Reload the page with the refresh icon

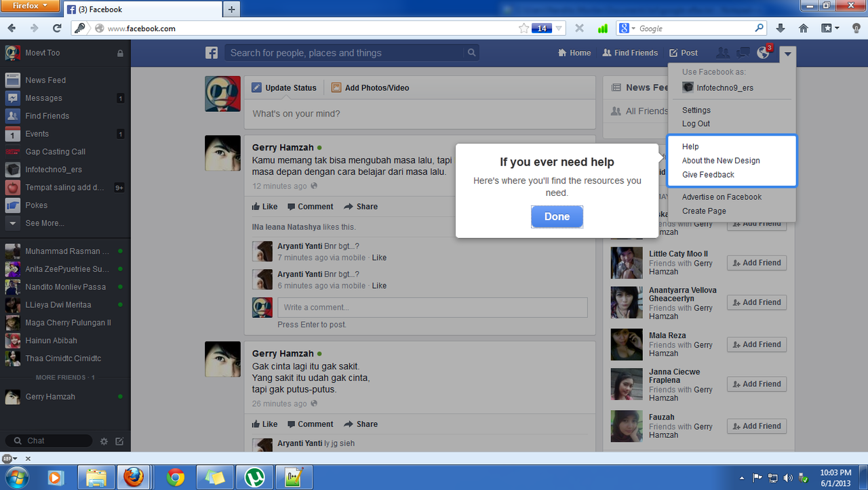pos(57,28)
